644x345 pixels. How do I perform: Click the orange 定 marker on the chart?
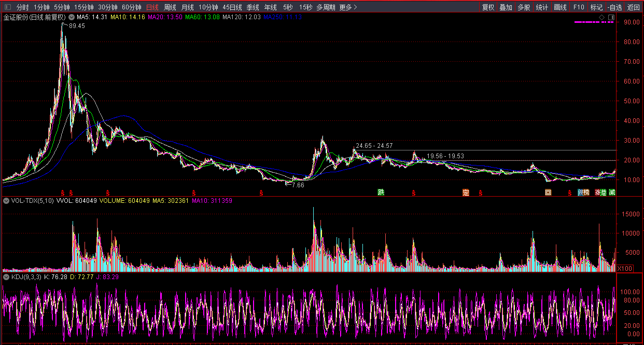466,192
